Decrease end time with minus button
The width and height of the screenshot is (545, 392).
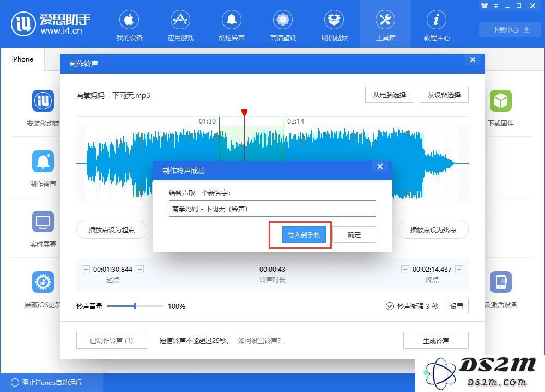tap(405, 269)
